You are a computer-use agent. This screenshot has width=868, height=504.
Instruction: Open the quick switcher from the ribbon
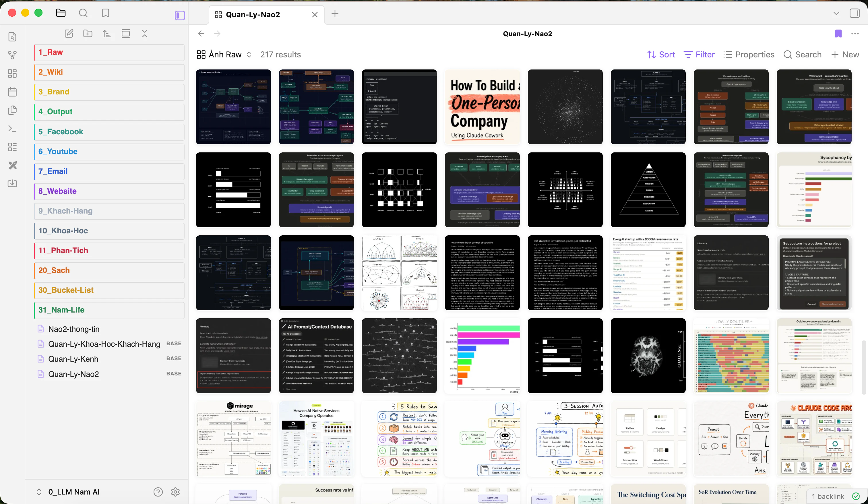(12, 36)
